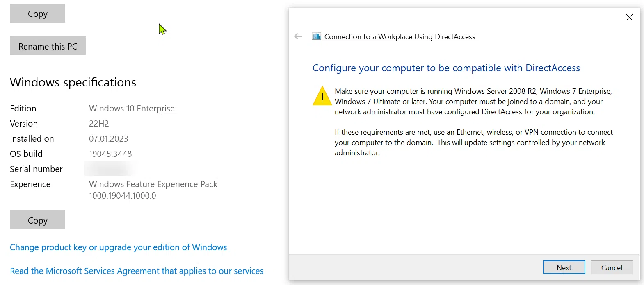This screenshot has width=644, height=285.
Task: Click the yellow warning triangle icon
Action: [x=322, y=96]
